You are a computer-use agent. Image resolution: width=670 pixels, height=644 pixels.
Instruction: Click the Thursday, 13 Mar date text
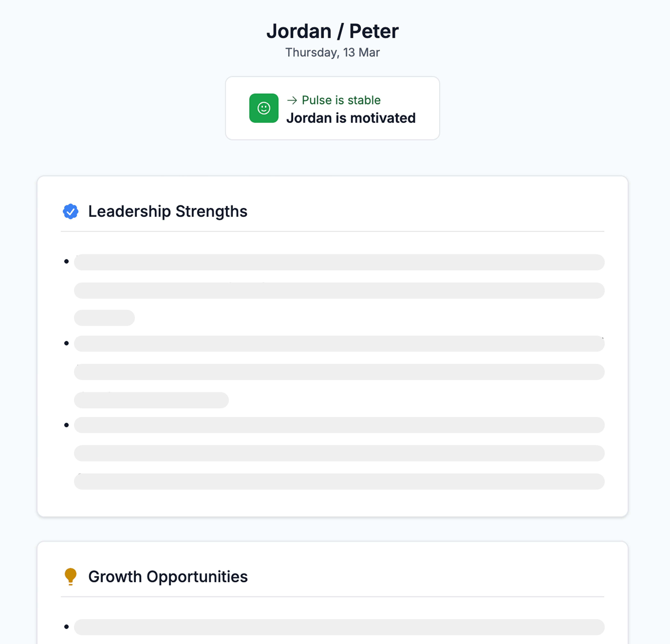pyautogui.click(x=332, y=52)
